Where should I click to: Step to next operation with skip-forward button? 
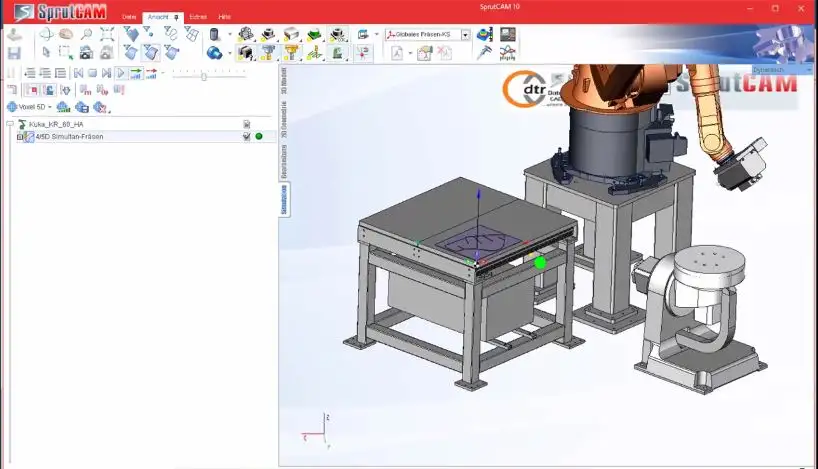click(106, 73)
